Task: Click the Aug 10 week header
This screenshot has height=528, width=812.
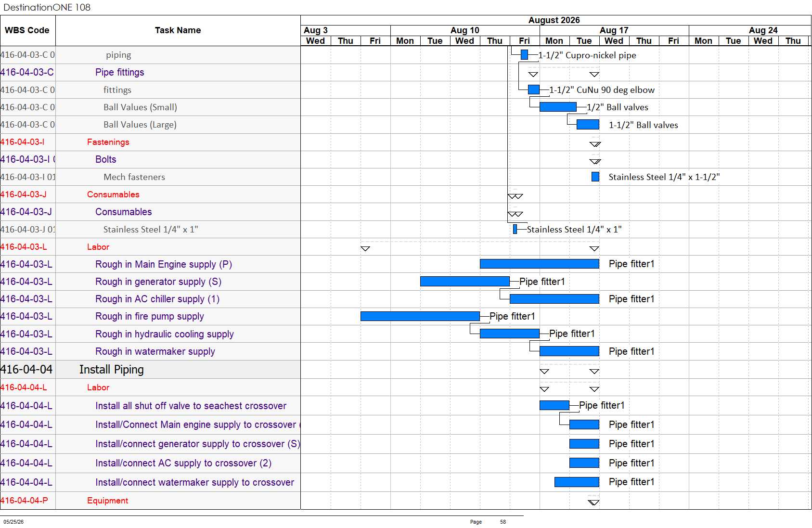Action: pos(465,30)
